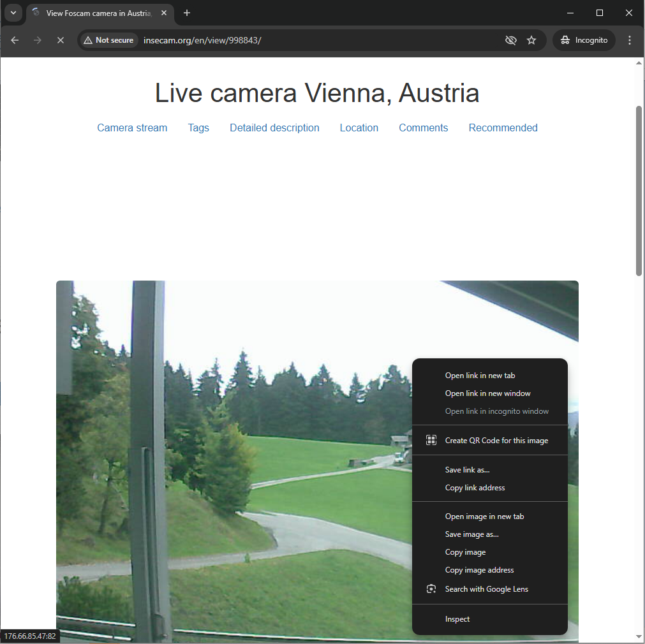Open the tab search chevron

(x=13, y=13)
